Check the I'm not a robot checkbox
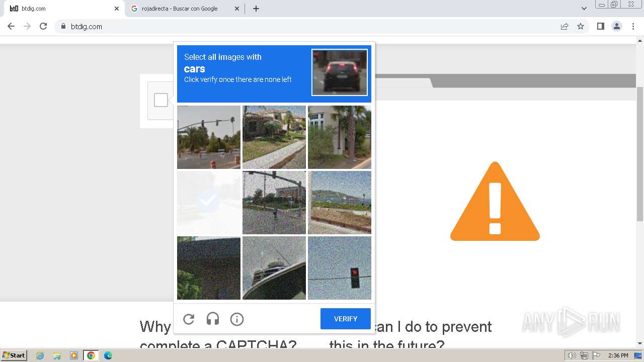The height and width of the screenshot is (362, 644). (161, 100)
